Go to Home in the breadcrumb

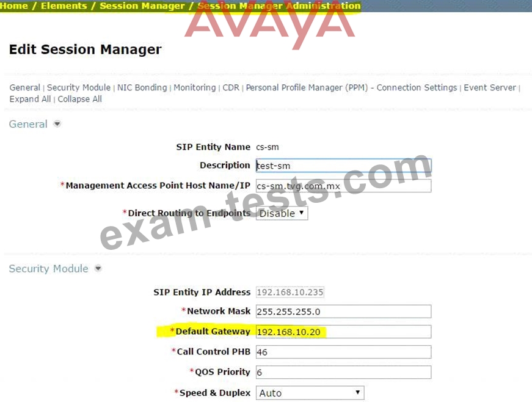click(14, 5)
